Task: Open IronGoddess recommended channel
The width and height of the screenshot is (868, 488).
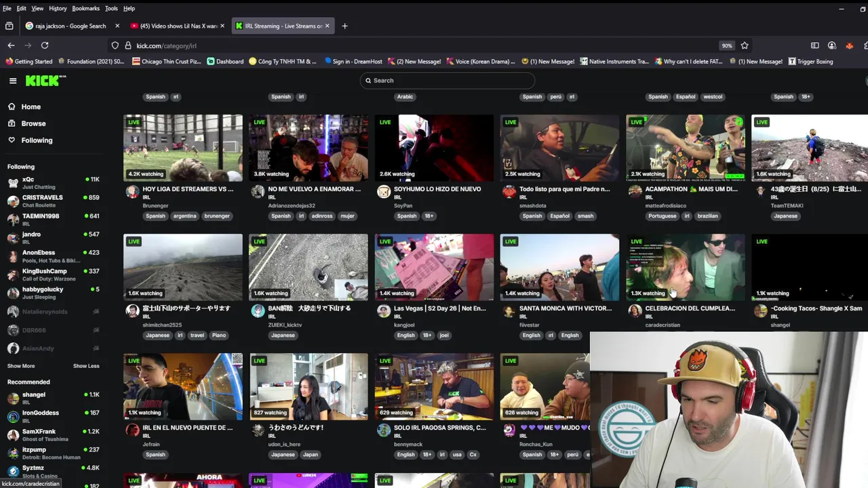Action: 53,415
